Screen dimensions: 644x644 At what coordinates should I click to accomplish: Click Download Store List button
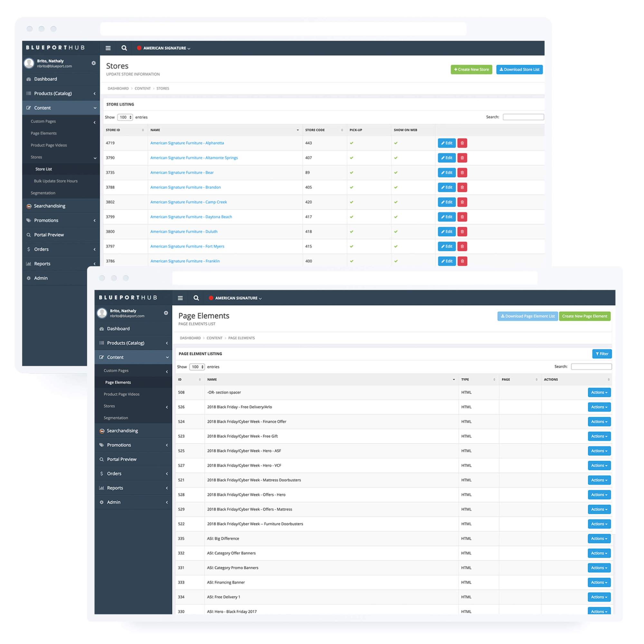[519, 69]
